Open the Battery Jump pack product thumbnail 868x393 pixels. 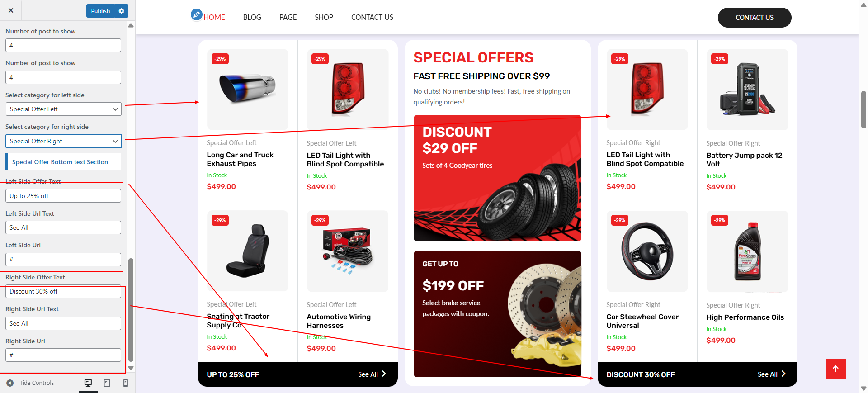click(x=747, y=90)
